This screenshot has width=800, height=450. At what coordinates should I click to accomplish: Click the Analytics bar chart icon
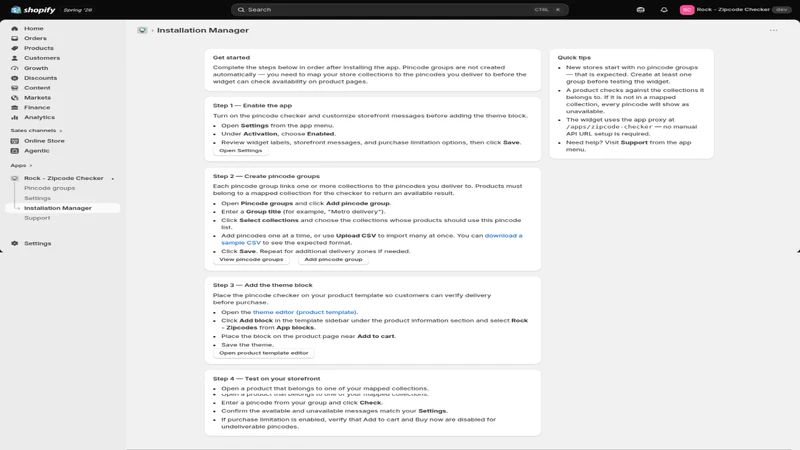(14, 117)
